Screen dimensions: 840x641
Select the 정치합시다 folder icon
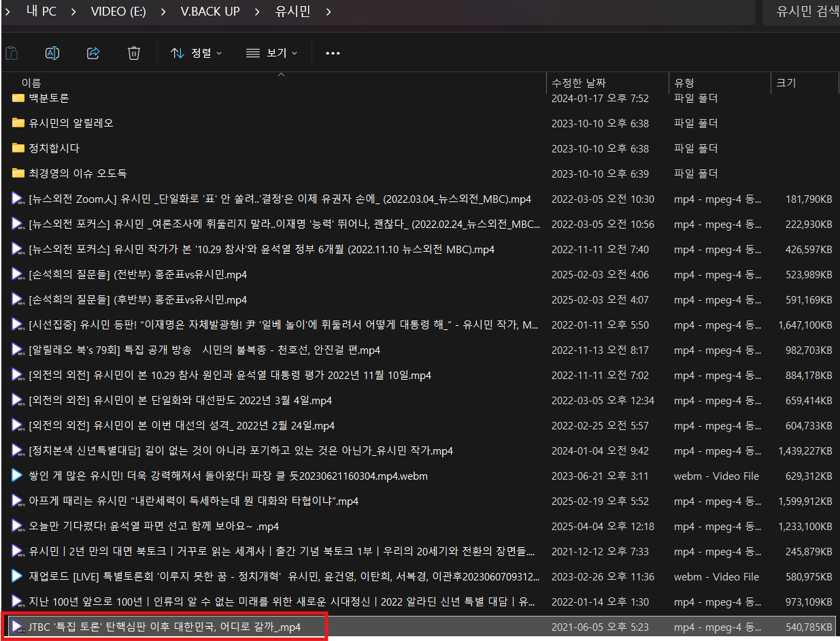tap(18, 148)
